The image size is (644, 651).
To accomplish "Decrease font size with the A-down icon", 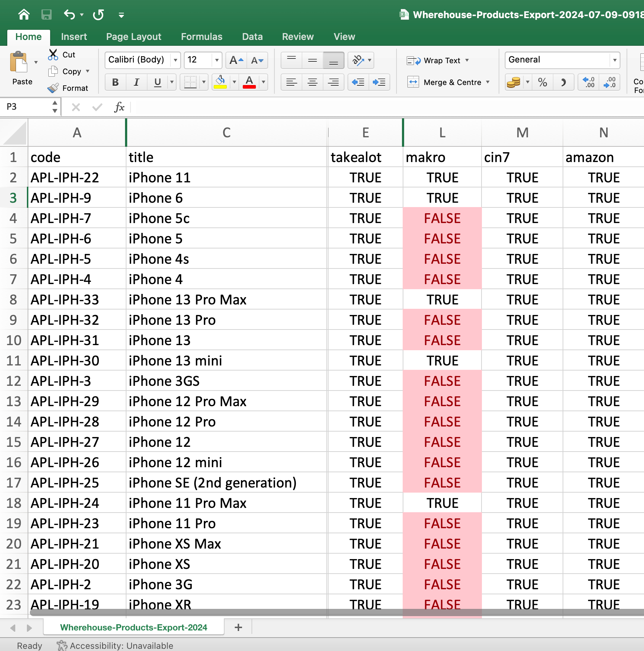I will point(257,60).
